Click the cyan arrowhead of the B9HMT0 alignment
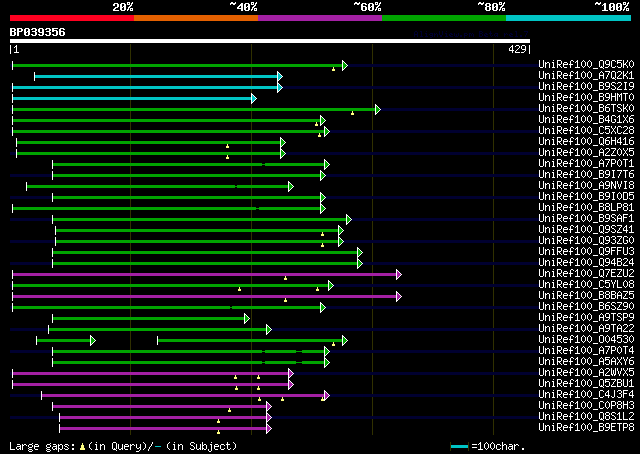This screenshot has width=640, height=454. pos(253,98)
